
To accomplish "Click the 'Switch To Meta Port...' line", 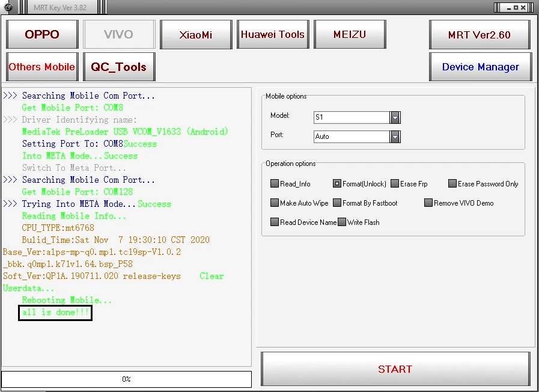I will click(75, 168).
